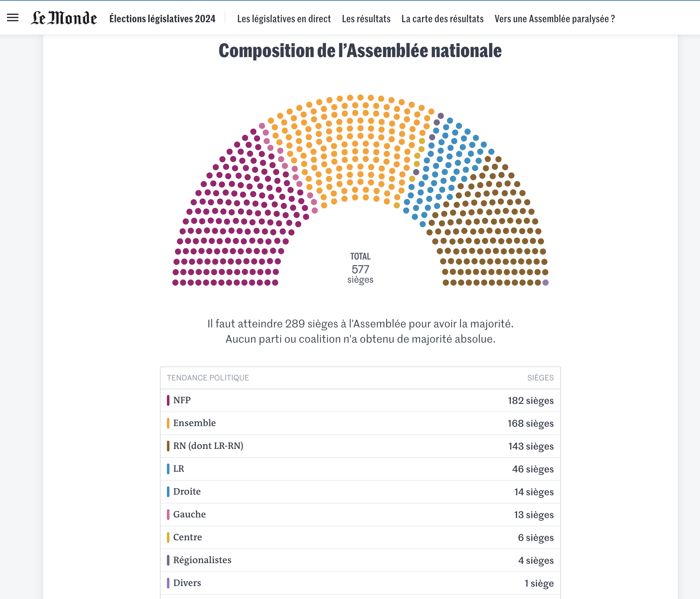Open Vers une Assemblée paralysée article

pos(554,19)
